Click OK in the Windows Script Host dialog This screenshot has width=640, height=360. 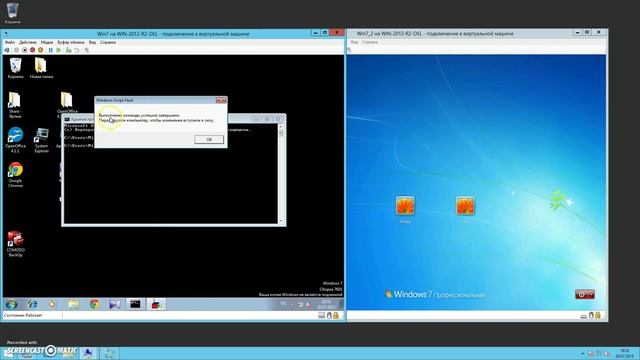click(209, 140)
